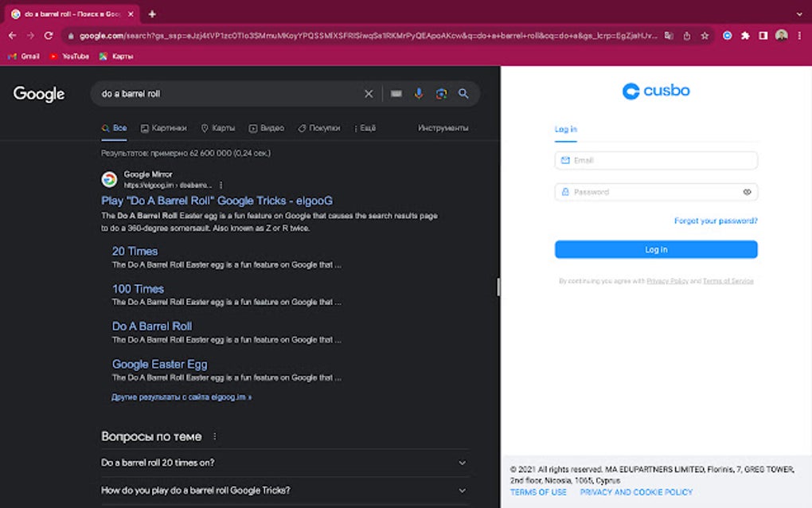Click the Email input field

(655, 160)
